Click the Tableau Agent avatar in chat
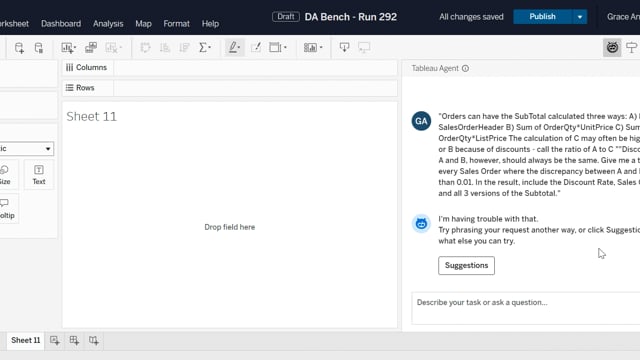This screenshot has width=640, height=360. (x=421, y=224)
